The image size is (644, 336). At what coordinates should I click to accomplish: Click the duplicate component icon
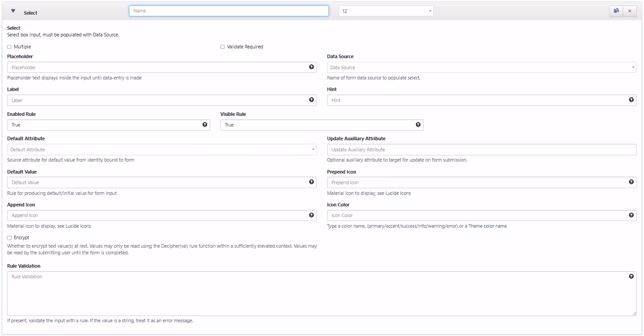(616, 11)
